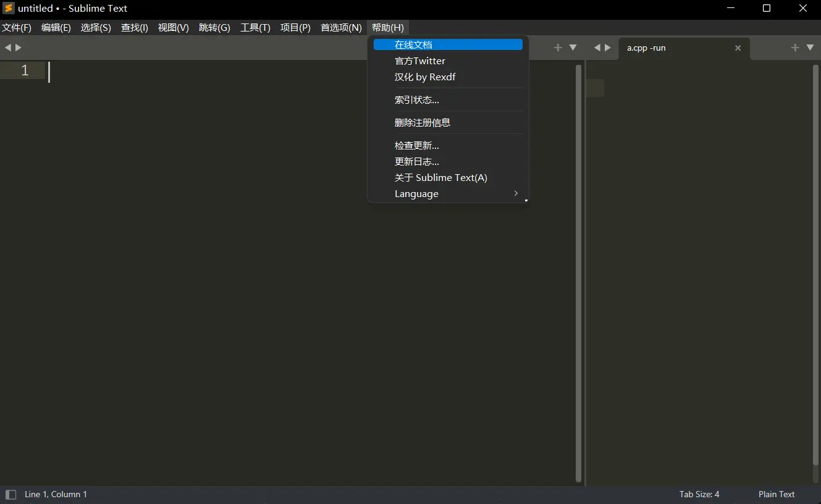This screenshot has height=504, width=821.
Task: Go to next tab in right pane
Action: (608, 48)
